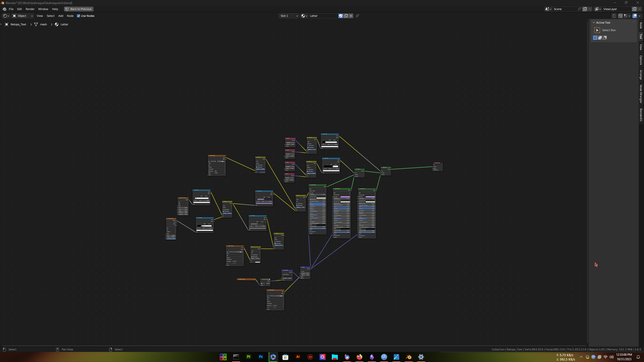This screenshot has height=362, width=644.
Task: Open the Object shader type dropdown
Action: coord(23,16)
